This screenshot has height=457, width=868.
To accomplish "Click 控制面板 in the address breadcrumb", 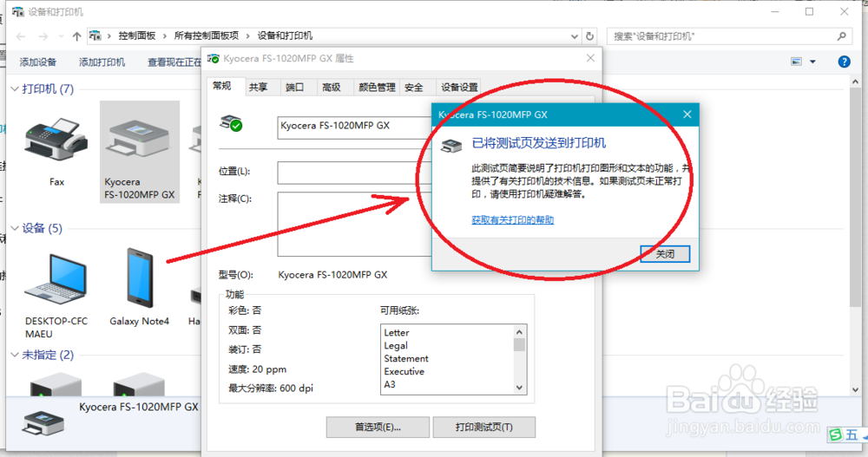I will 137,36.
